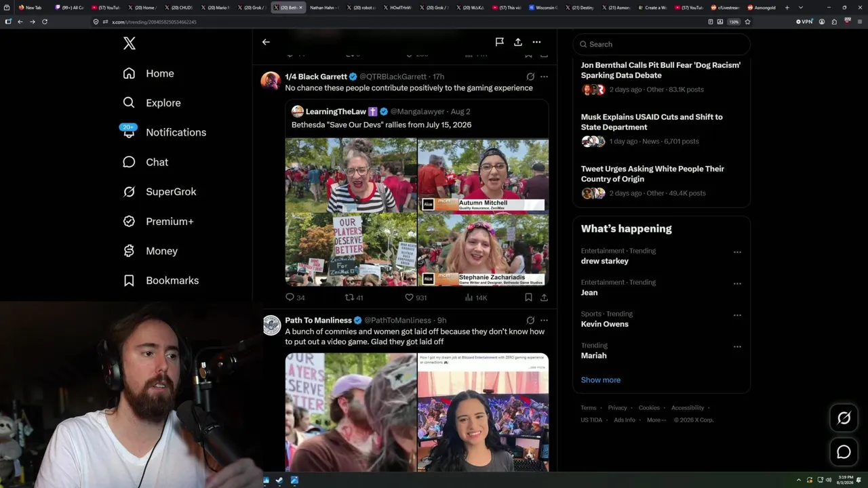
Task: Launch SuperGrok from the sidebar
Action: click(x=159, y=192)
